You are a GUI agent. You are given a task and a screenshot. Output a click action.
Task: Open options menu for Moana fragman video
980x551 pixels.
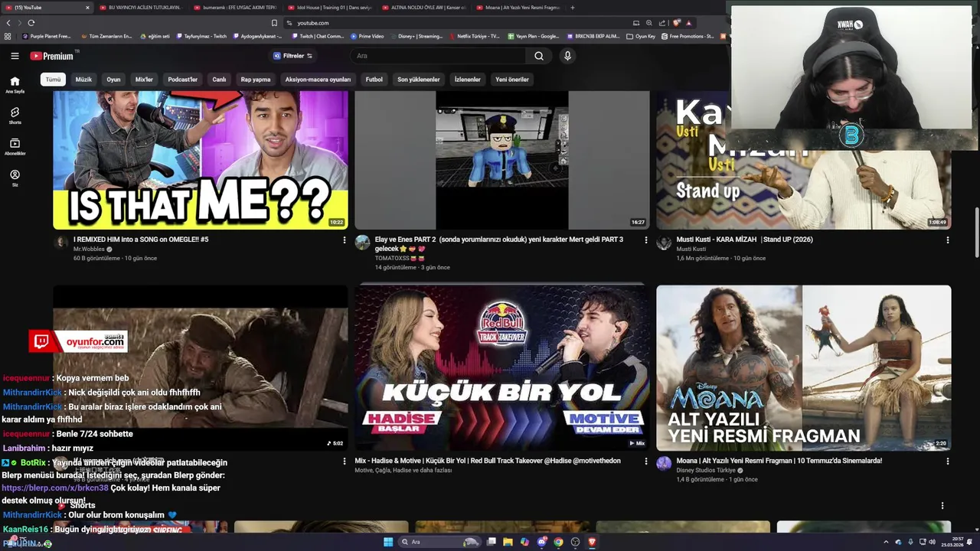[x=947, y=461]
